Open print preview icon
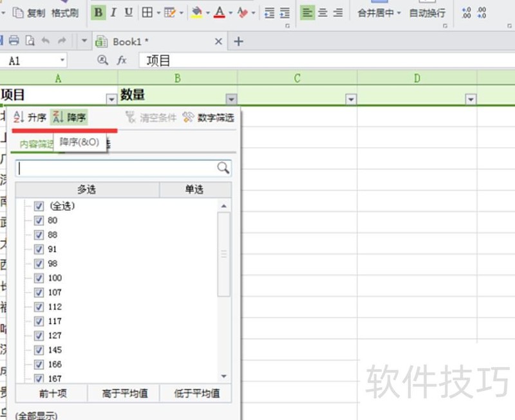Image resolution: width=515 pixels, height=420 pixels. [30, 41]
